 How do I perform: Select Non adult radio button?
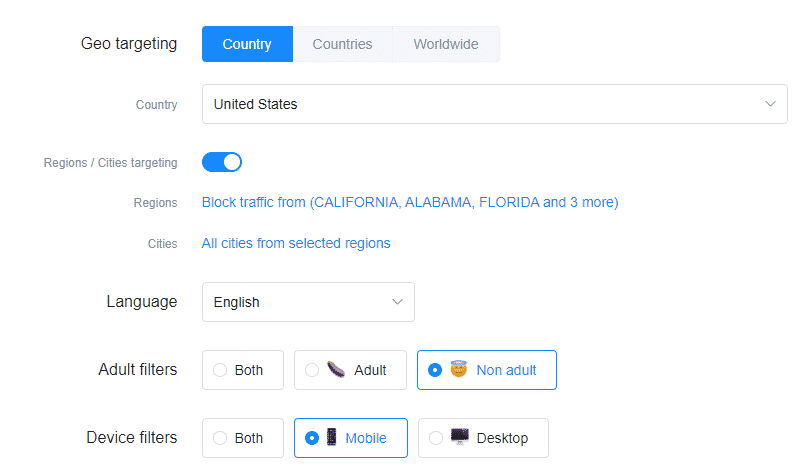pyautogui.click(x=435, y=370)
